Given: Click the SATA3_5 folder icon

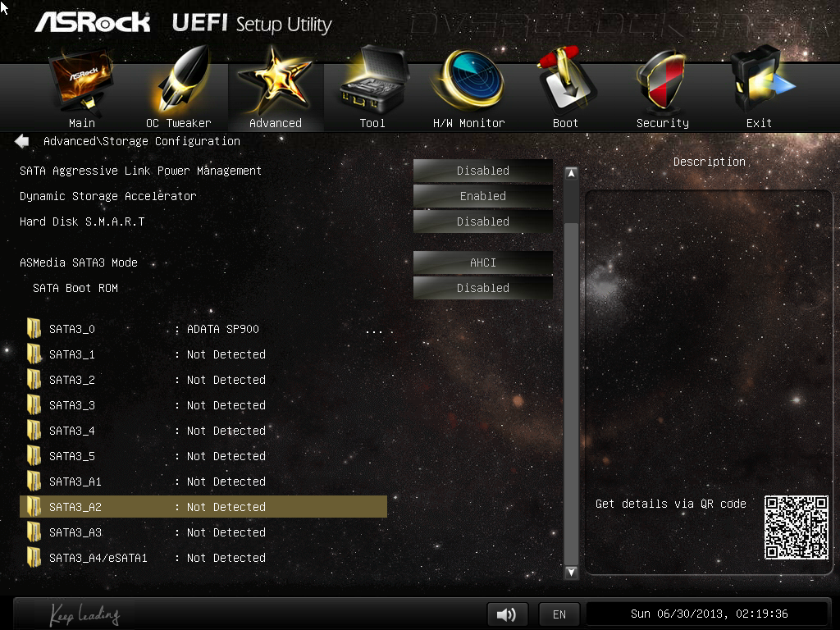Looking at the screenshot, I should tap(34, 456).
